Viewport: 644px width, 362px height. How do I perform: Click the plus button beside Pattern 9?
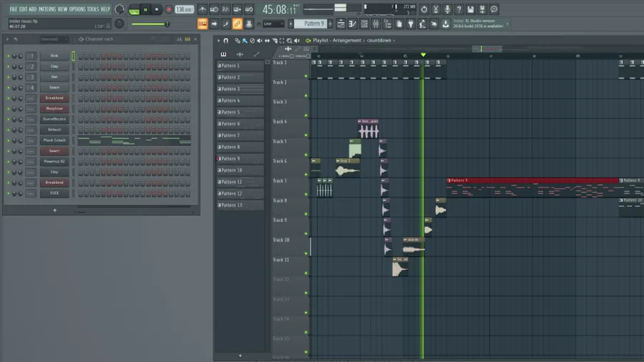pyautogui.click(x=330, y=24)
